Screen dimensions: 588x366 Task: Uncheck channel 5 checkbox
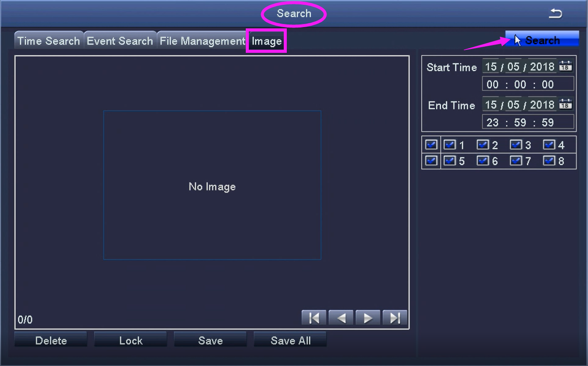point(450,161)
